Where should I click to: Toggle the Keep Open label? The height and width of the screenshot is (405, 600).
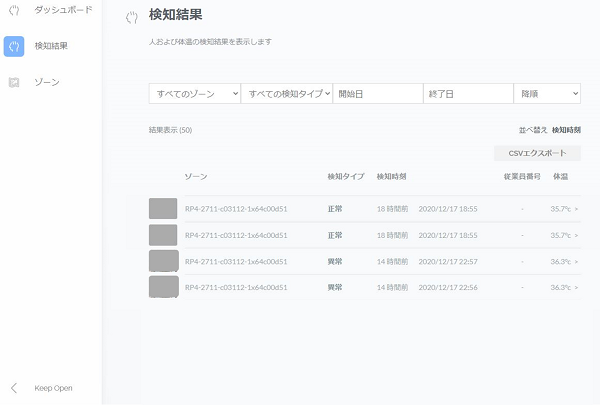(x=53, y=388)
